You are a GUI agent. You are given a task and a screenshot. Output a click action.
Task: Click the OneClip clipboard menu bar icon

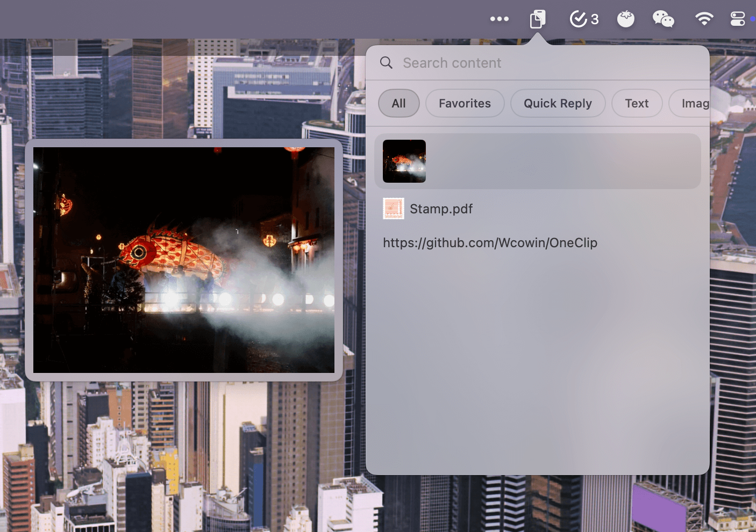[x=537, y=19]
